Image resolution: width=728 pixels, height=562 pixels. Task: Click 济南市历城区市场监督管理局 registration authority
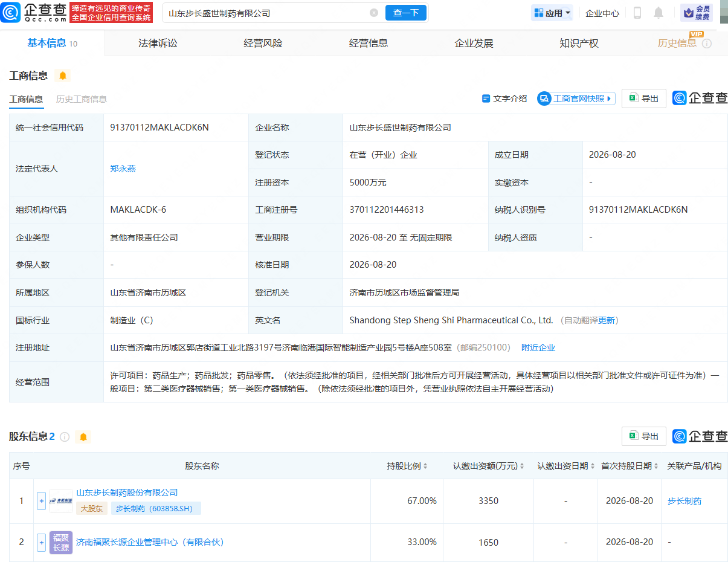[x=404, y=292]
